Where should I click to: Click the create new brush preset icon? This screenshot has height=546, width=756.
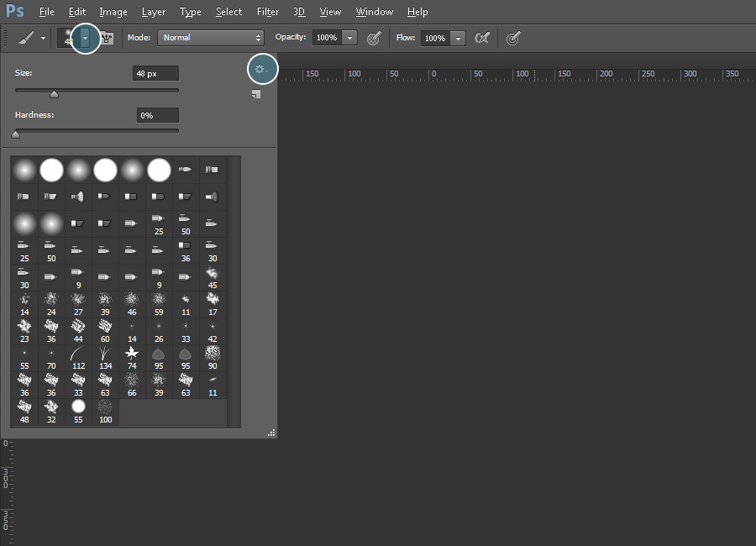(256, 94)
